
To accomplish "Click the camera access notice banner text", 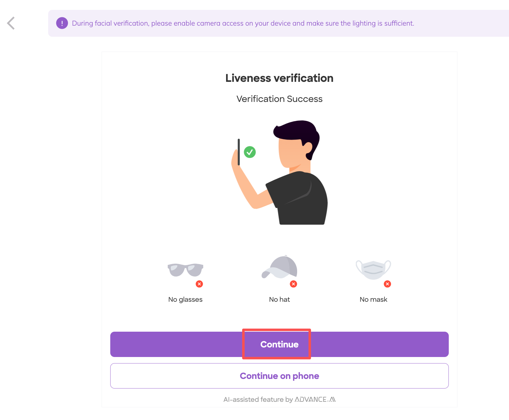I will (x=243, y=23).
